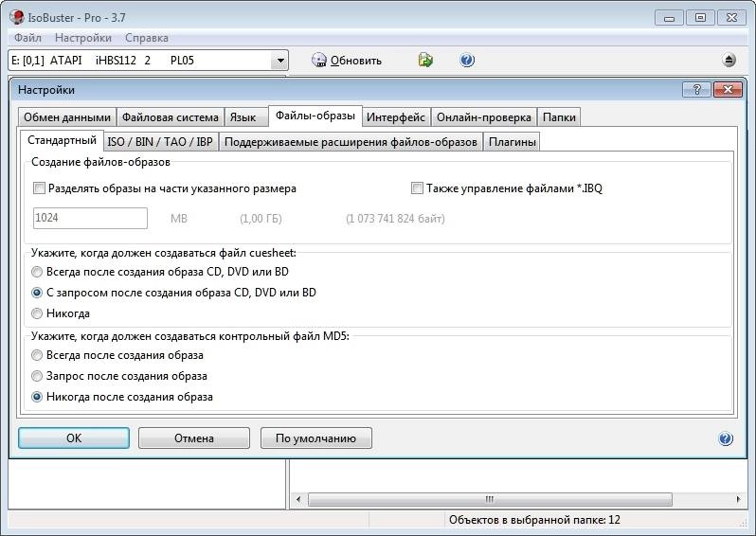Image resolution: width=756 pixels, height=536 pixels.
Task: Switch to Обмен данными tab
Action: 67,117
